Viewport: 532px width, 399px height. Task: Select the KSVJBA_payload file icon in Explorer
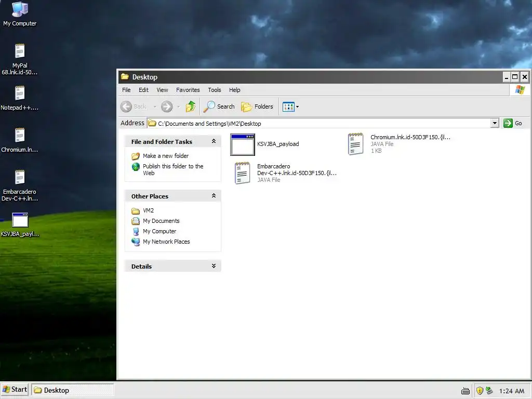tap(243, 144)
